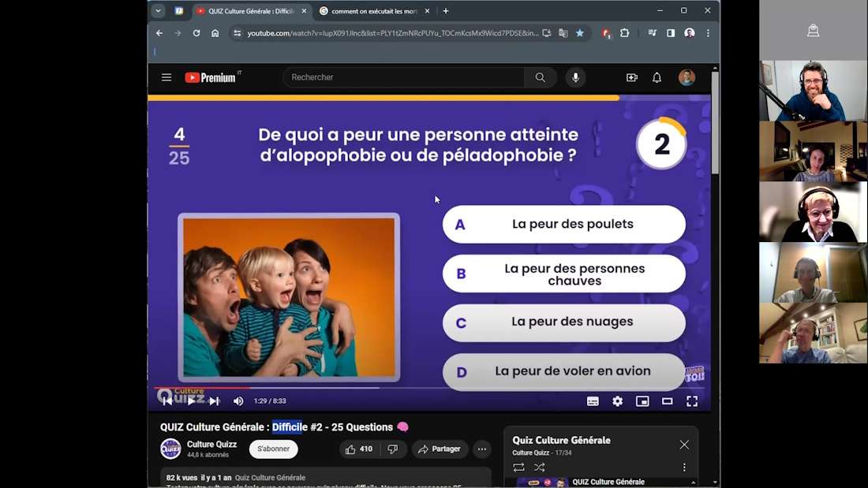Image resolution: width=868 pixels, height=488 pixels.
Task: Toggle subtitles in the video player
Action: click(593, 401)
